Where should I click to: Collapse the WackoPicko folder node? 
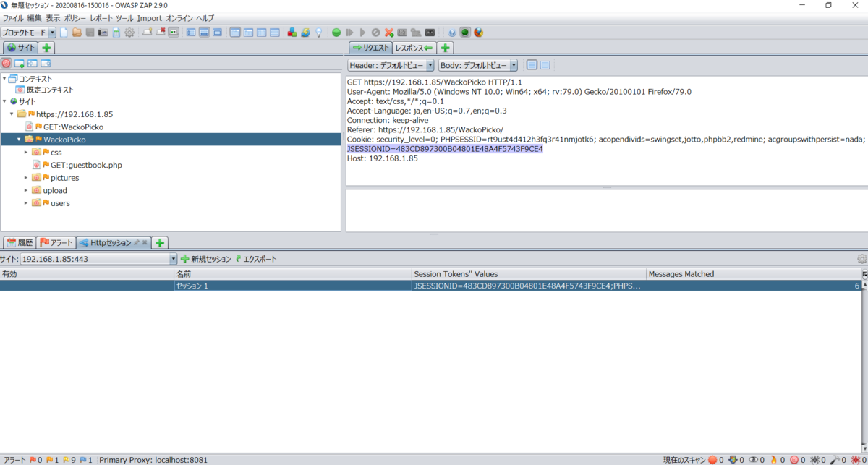click(x=20, y=140)
